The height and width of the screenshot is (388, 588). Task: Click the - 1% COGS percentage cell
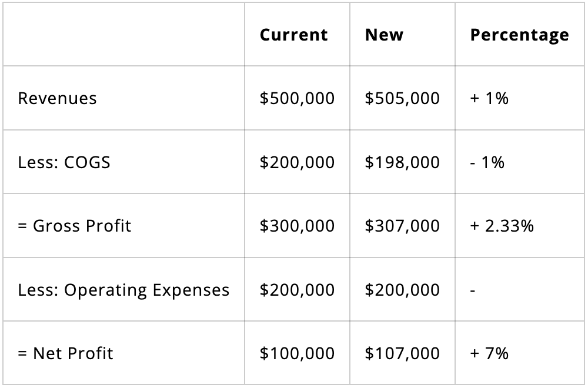click(487, 162)
